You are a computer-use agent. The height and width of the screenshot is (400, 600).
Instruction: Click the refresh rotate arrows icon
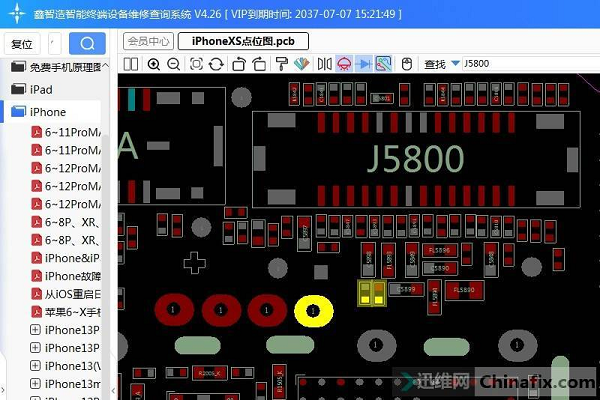[x=216, y=64]
